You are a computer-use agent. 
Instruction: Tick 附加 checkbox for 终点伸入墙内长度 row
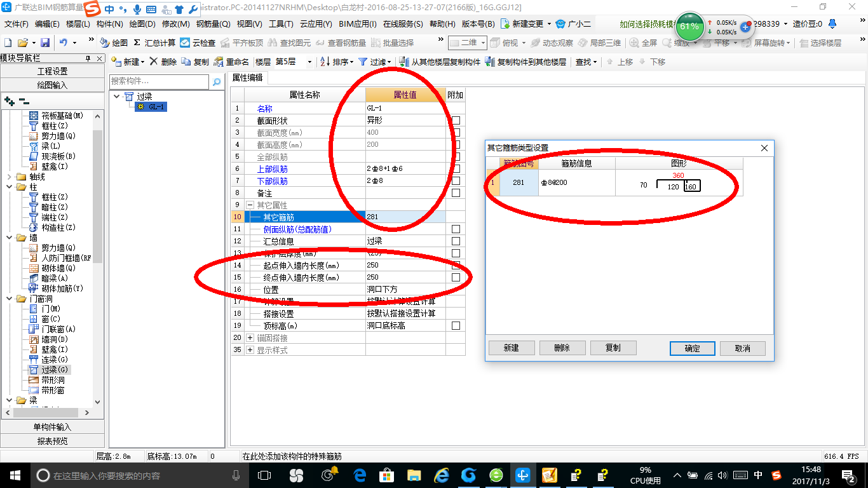(456, 278)
